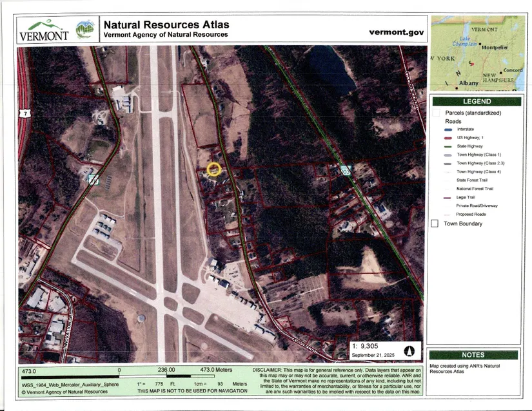The height and width of the screenshot is (411, 532).
Task: Click the Vermont Agency of Natural Resources subtitle
Action: click(166, 35)
